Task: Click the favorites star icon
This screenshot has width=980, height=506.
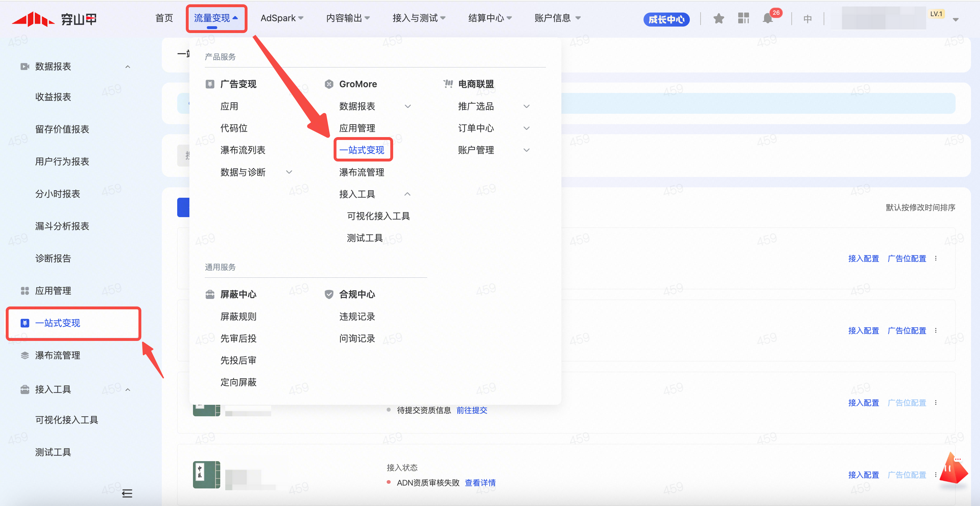Action: point(718,19)
